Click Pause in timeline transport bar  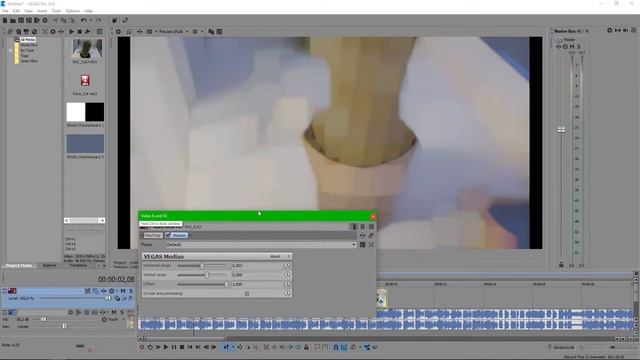point(174,347)
